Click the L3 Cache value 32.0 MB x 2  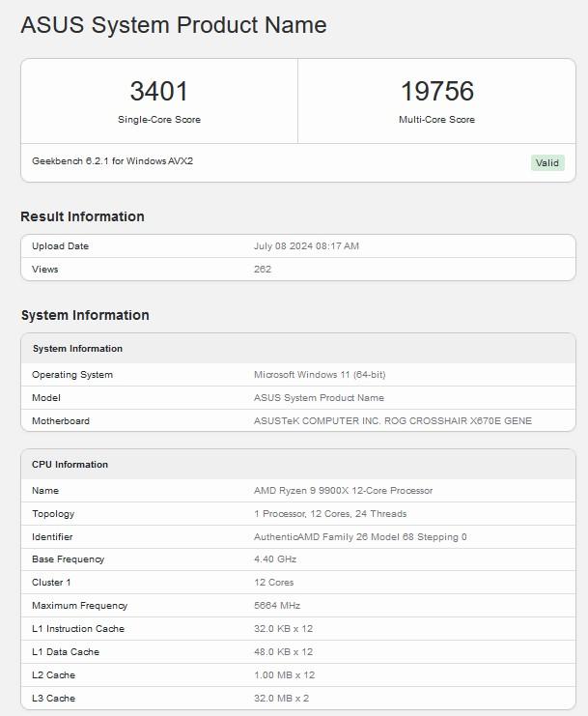(281, 699)
